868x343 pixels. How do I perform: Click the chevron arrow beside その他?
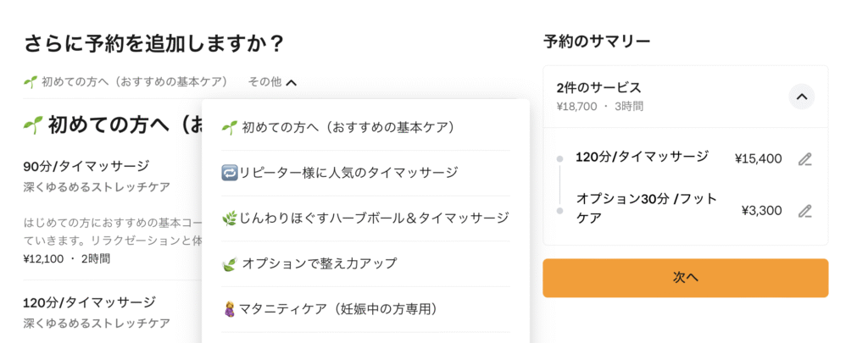click(x=292, y=83)
